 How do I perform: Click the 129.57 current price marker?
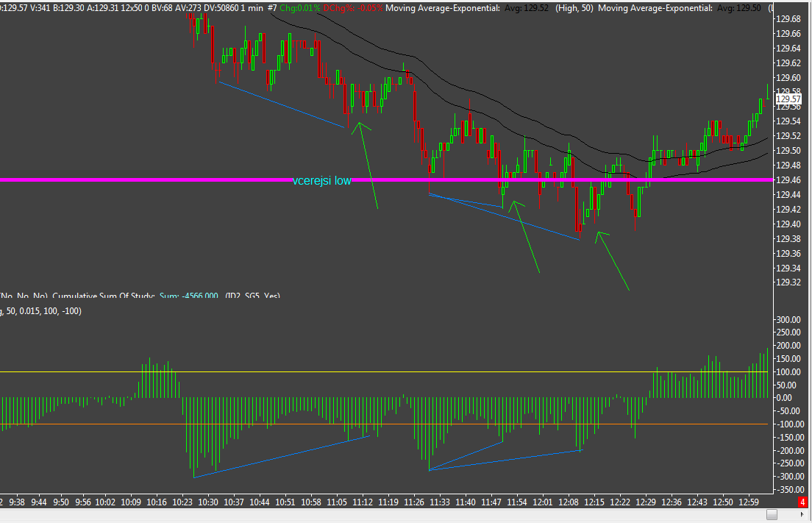[788, 99]
